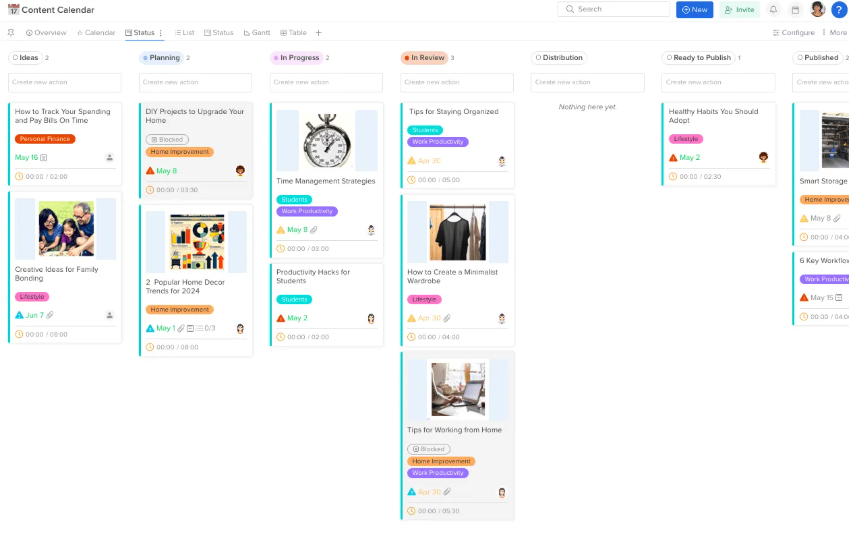Image resolution: width=849 pixels, height=536 pixels.
Task: Click assignee avatar on Minimalist Wardrobe card
Action: pyautogui.click(x=502, y=318)
